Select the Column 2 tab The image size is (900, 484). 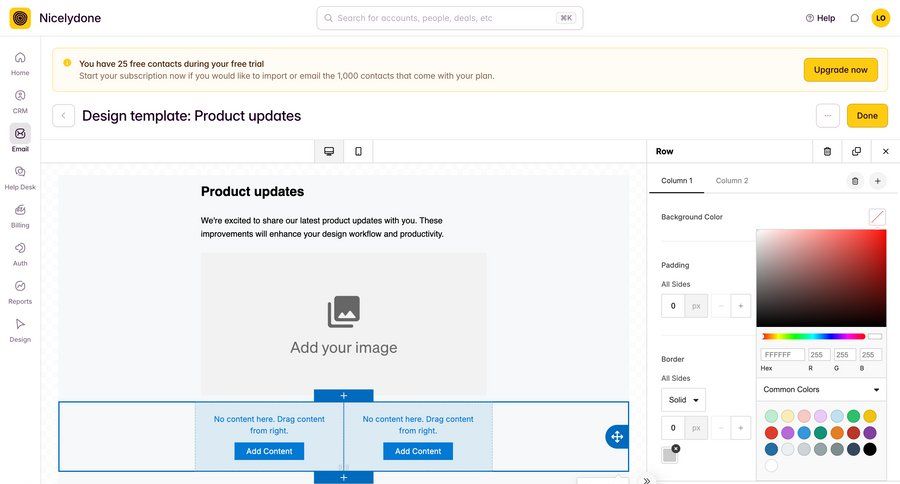pos(731,180)
